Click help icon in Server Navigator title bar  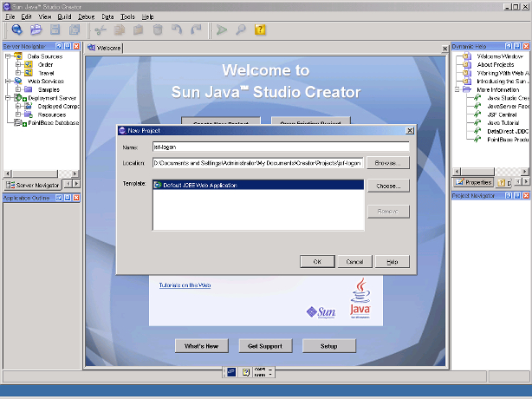(59, 46)
